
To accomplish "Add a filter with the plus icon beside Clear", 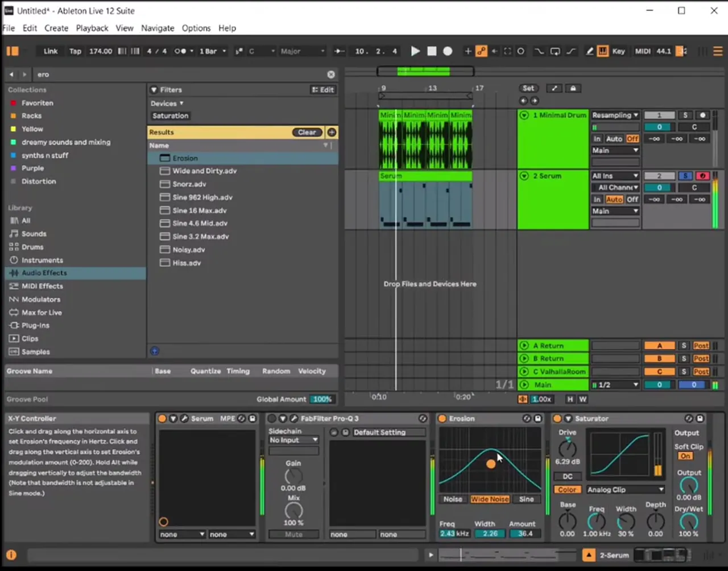I will (x=332, y=132).
